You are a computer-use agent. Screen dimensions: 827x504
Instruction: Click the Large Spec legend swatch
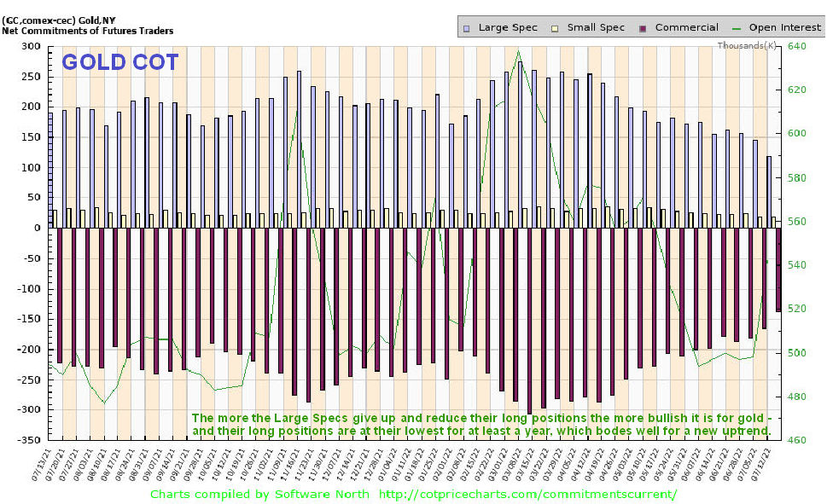[467, 27]
